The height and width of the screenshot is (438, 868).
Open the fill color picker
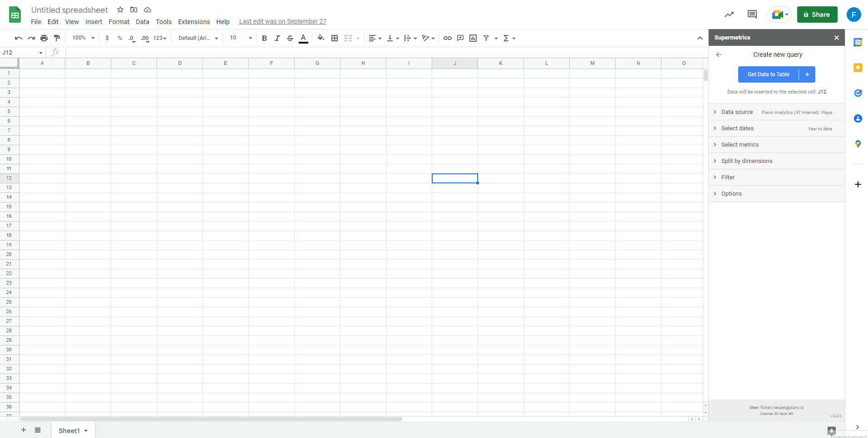pos(321,38)
